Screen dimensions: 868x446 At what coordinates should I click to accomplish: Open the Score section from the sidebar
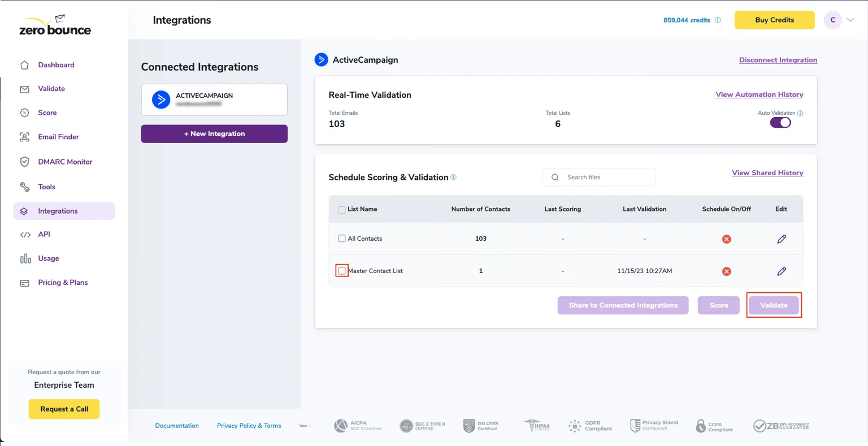pos(25,112)
